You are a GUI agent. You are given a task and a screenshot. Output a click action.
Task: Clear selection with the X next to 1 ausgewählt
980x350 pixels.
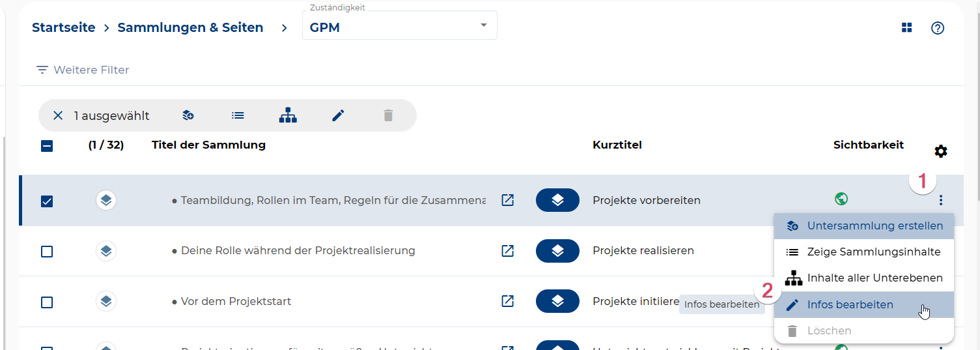[58, 115]
